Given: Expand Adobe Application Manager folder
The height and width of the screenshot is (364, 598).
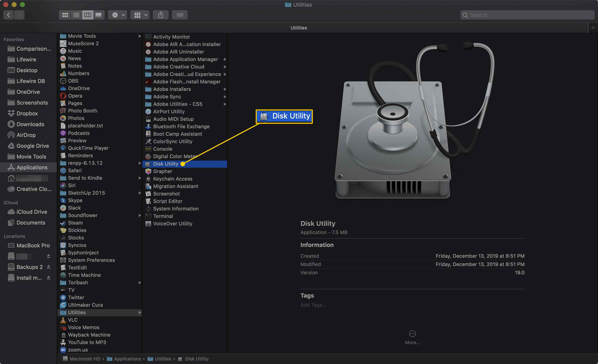Looking at the screenshot, I should tap(225, 59).
